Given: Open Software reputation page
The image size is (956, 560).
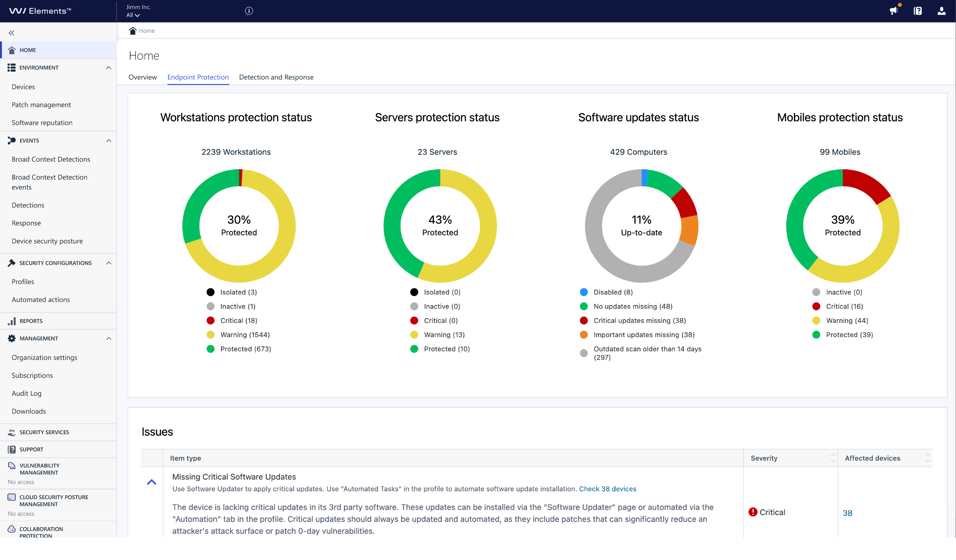Looking at the screenshot, I should 42,122.
